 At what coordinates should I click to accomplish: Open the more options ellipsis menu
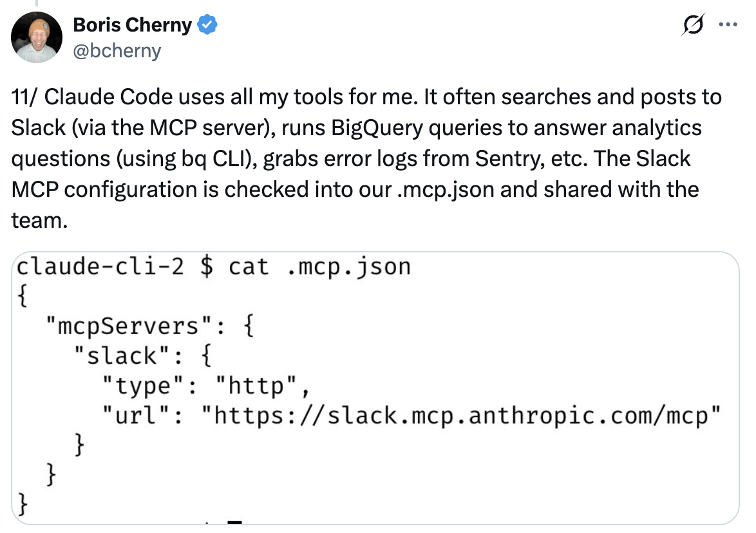pyautogui.click(x=727, y=24)
